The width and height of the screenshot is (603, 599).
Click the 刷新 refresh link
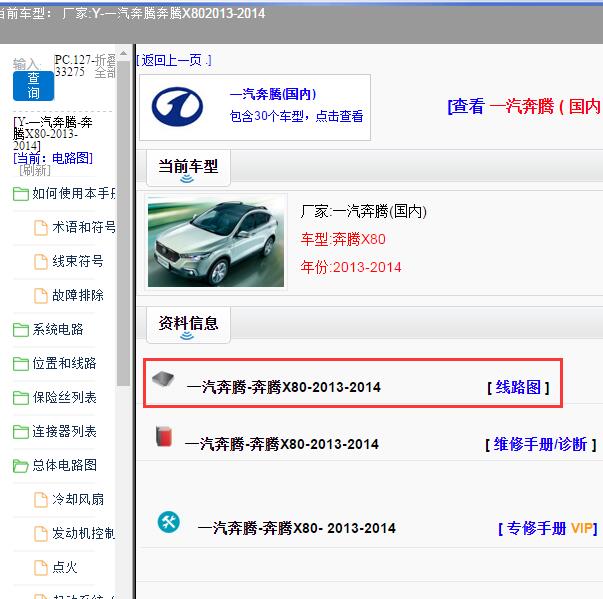(x=35, y=170)
